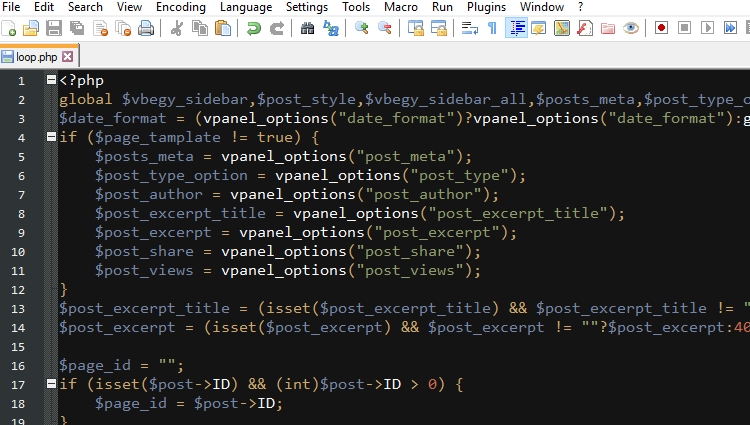Viewport: 750px width, 425px height.
Task: Create a new file with New icon
Action: pyautogui.click(x=9, y=28)
